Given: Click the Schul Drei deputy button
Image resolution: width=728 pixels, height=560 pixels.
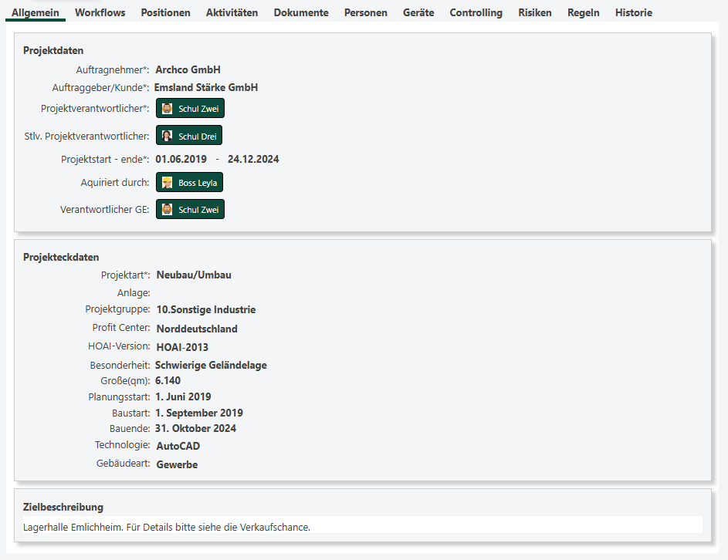Looking at the screenshot, I should pos(189,137).
